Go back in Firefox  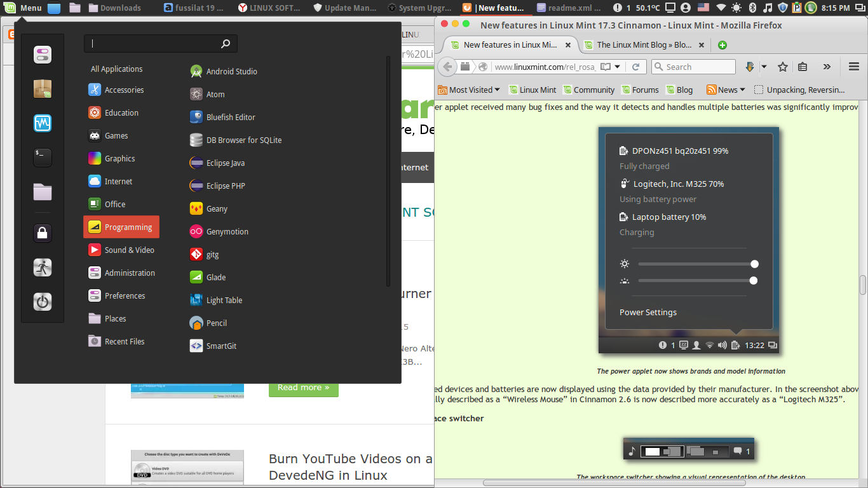click(448, 67)
